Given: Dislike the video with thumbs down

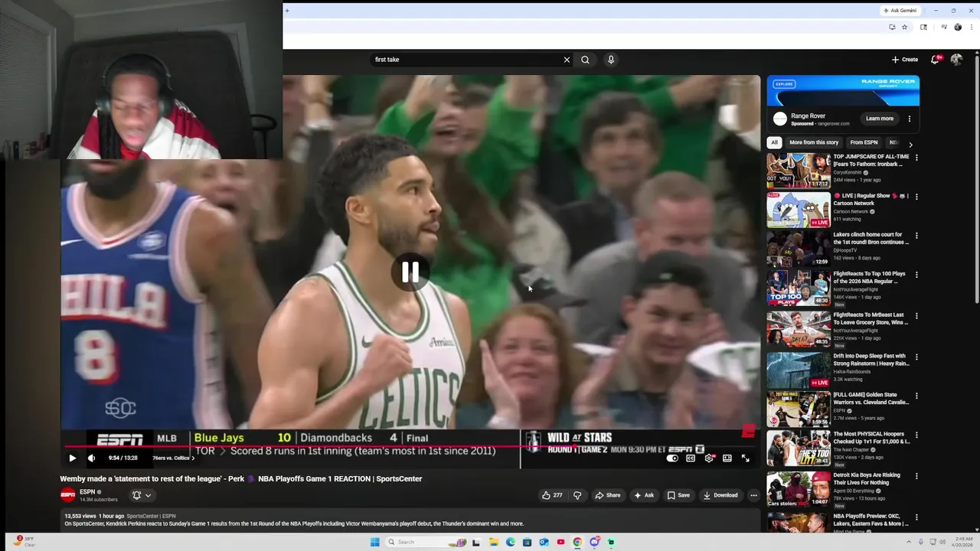Looking at the screenshot, I should pyautogui.click(x=577, y=495).
